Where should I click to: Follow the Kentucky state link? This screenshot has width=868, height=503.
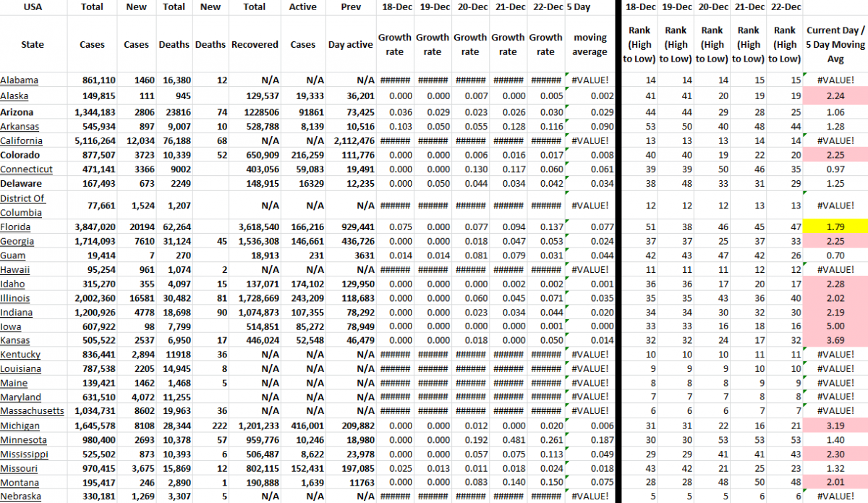click(20, 355)
